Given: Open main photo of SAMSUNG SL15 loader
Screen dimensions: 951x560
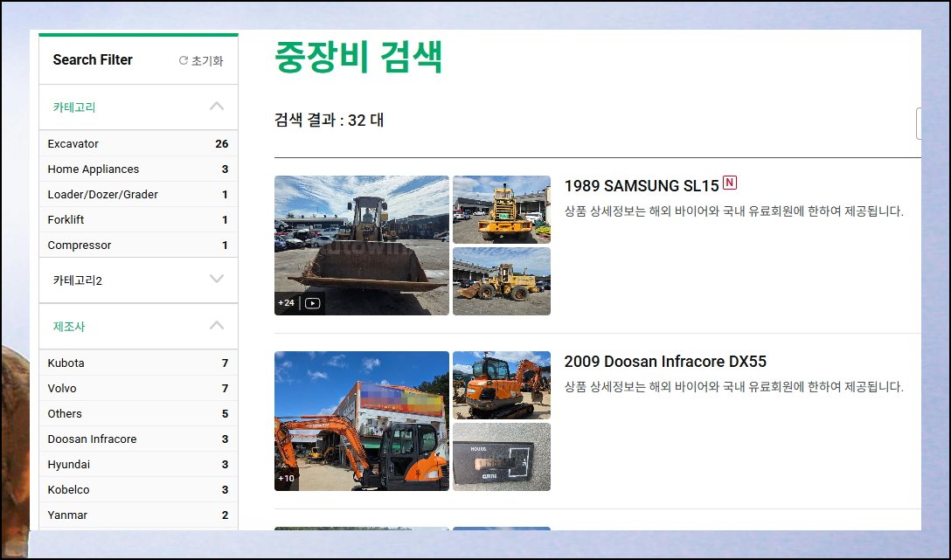Looking at the screenshot, I should [362, 245].
